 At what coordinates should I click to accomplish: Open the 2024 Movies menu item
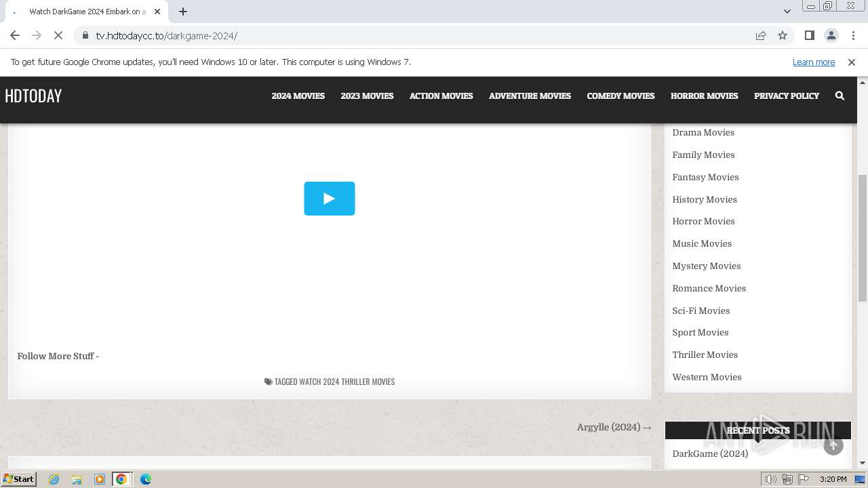[x=298, y=96]
